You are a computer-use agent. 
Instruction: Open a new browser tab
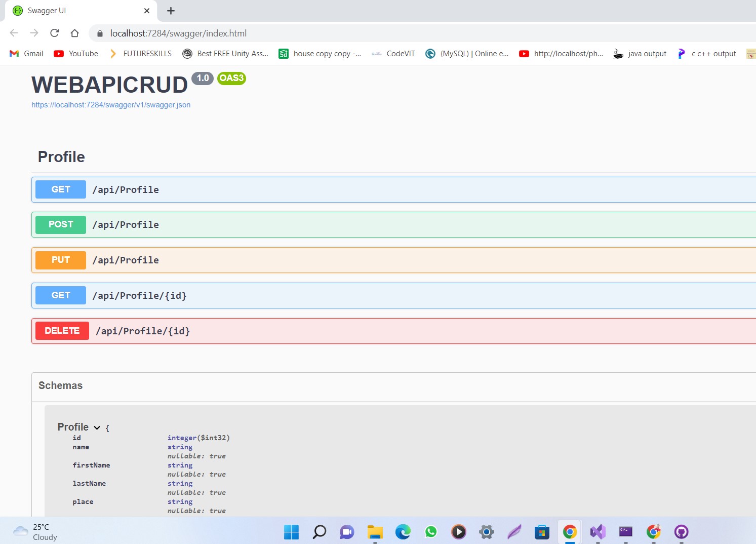(171, 11)
